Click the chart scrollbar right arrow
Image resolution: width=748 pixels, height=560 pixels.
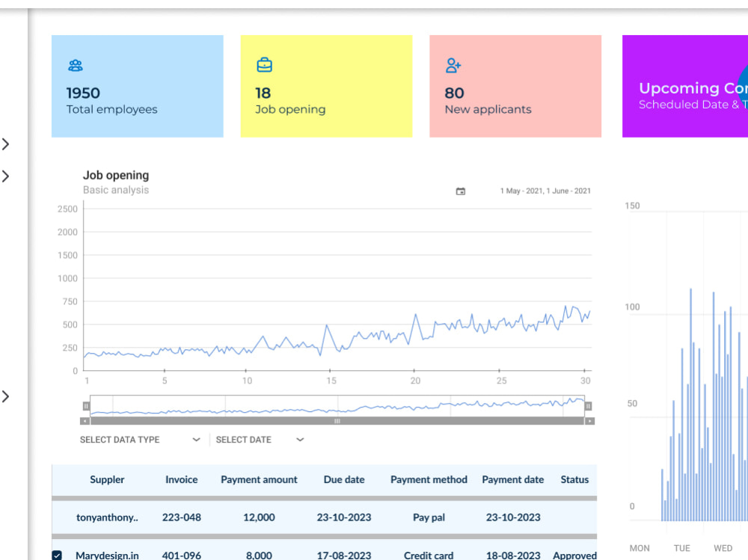(x=589, y=421)
